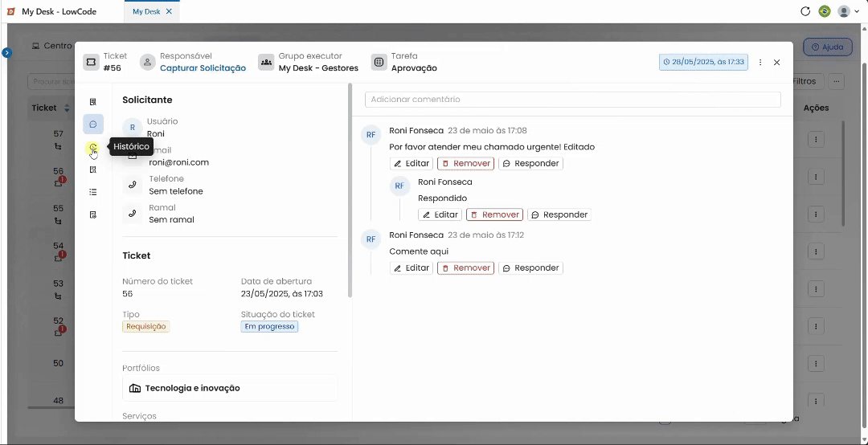Click RF avatar of the Respondido reply
Viewport: 868px width, 445px height.
pyautogui.click(x=399, y=186)
